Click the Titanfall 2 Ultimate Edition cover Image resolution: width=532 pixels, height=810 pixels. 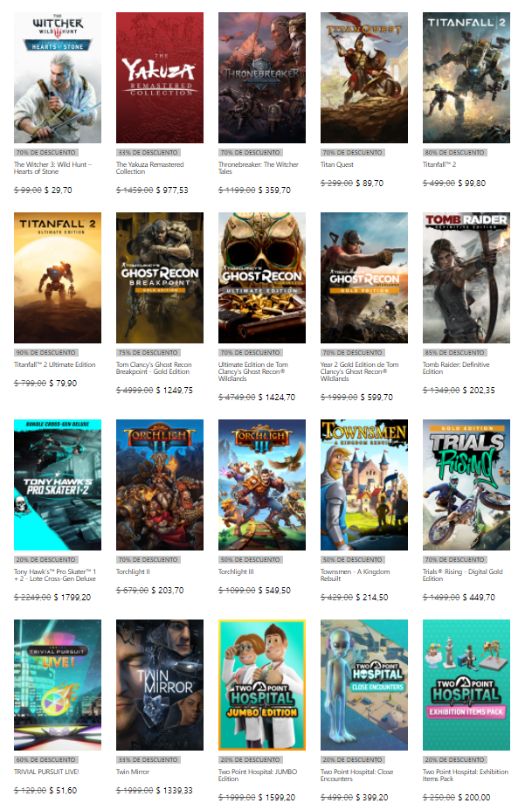point(58,278)
